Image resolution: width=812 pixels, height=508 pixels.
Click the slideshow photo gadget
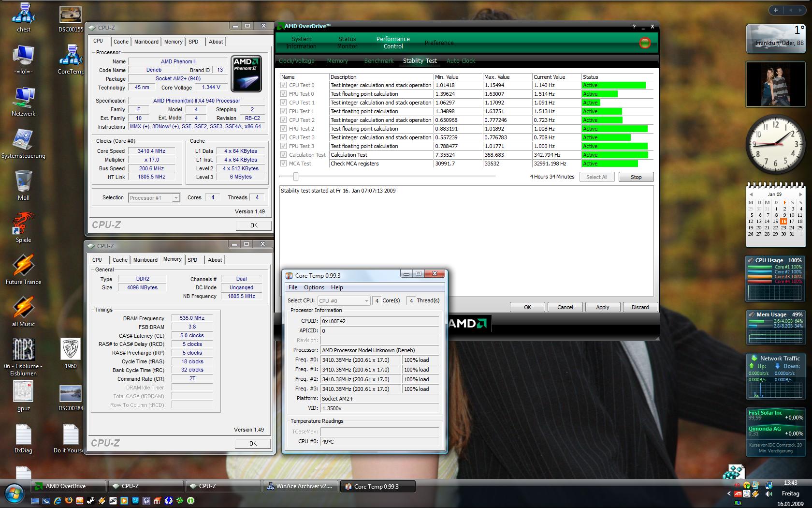775,84
